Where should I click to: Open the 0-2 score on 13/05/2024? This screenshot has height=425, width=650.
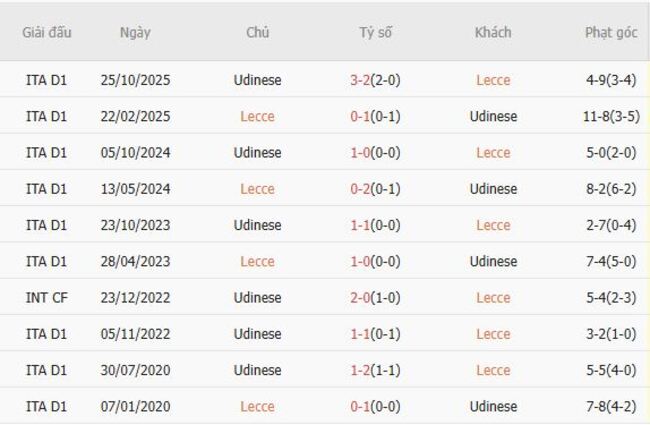pyautogui.click(x=361, y=189)
